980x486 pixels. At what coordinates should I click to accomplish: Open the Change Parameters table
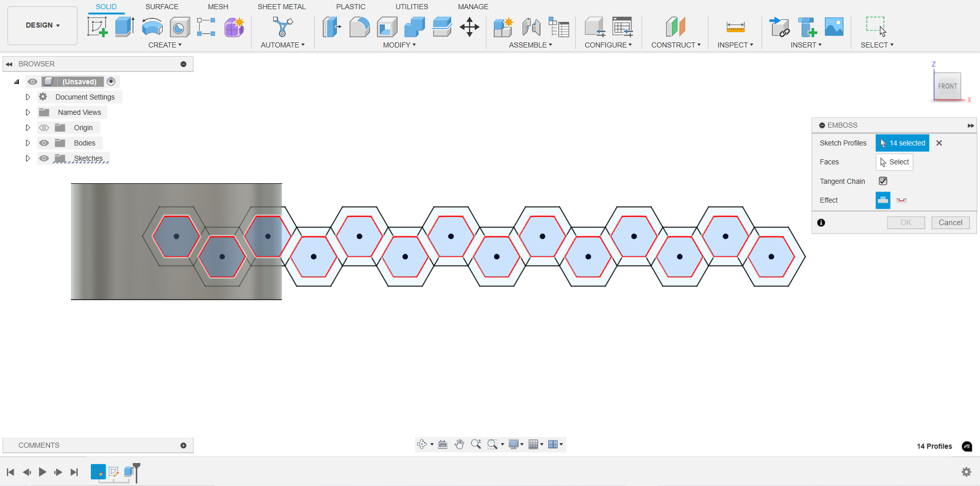[623, 27]
